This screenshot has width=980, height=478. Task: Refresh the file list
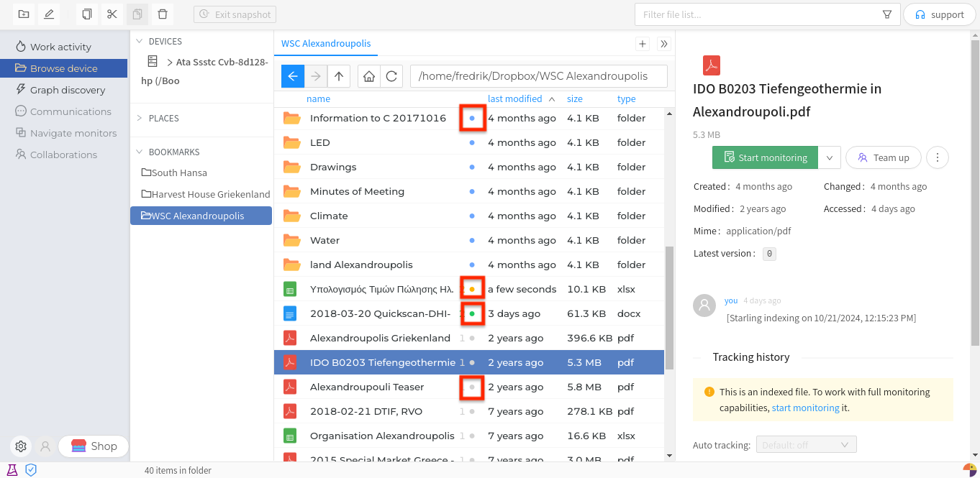tap(391, 76)
